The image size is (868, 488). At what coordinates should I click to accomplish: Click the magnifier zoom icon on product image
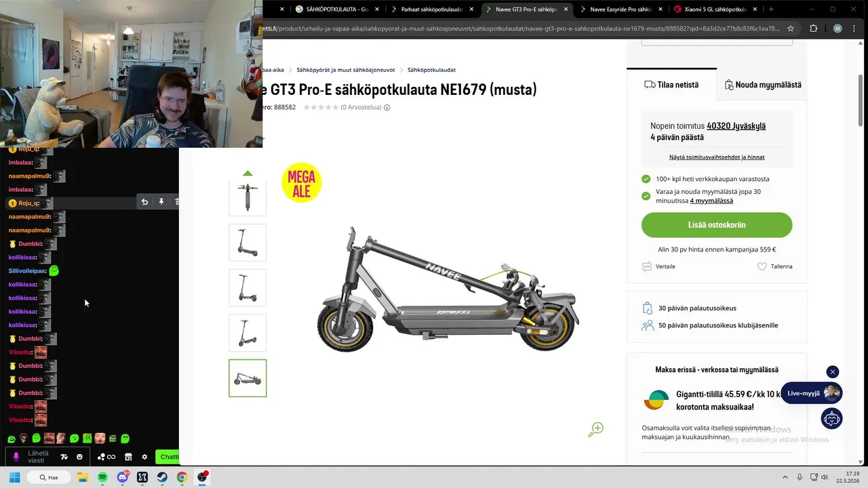[595, 430]
